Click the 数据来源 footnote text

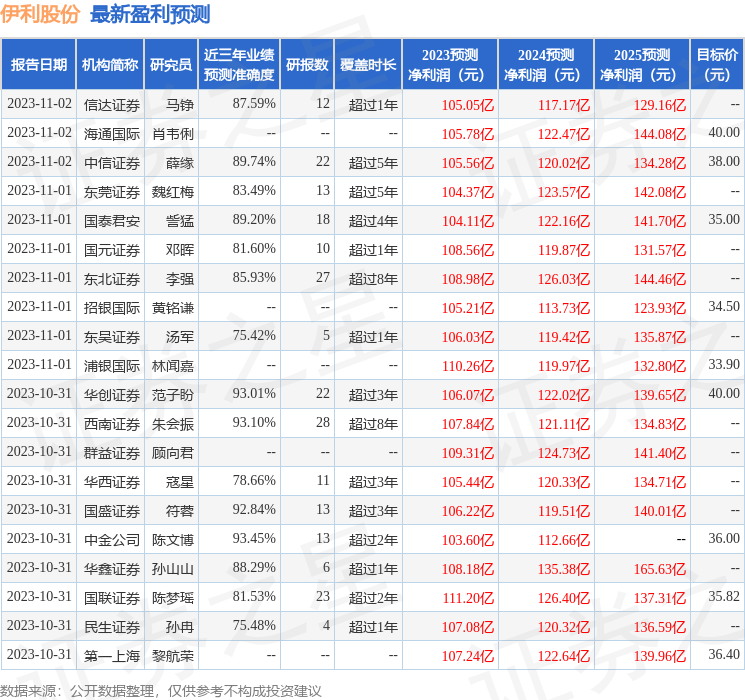[161, 690]
